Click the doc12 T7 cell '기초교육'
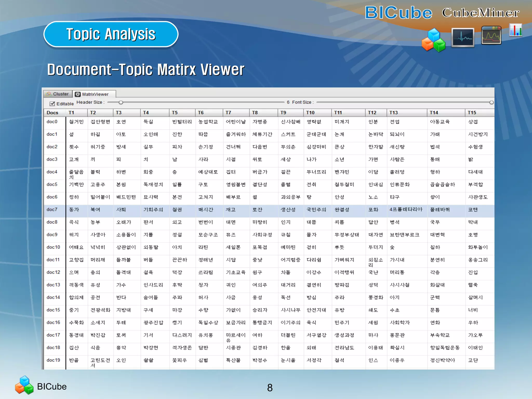Viewport: 532px width, 399px height. (236, 272)
